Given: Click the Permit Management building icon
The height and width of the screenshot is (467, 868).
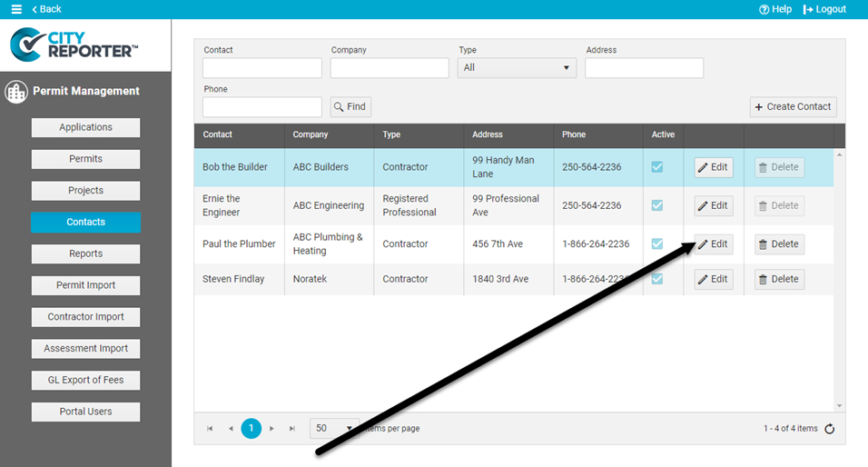Looking at the screenshot, I should (x=15, y=92).
